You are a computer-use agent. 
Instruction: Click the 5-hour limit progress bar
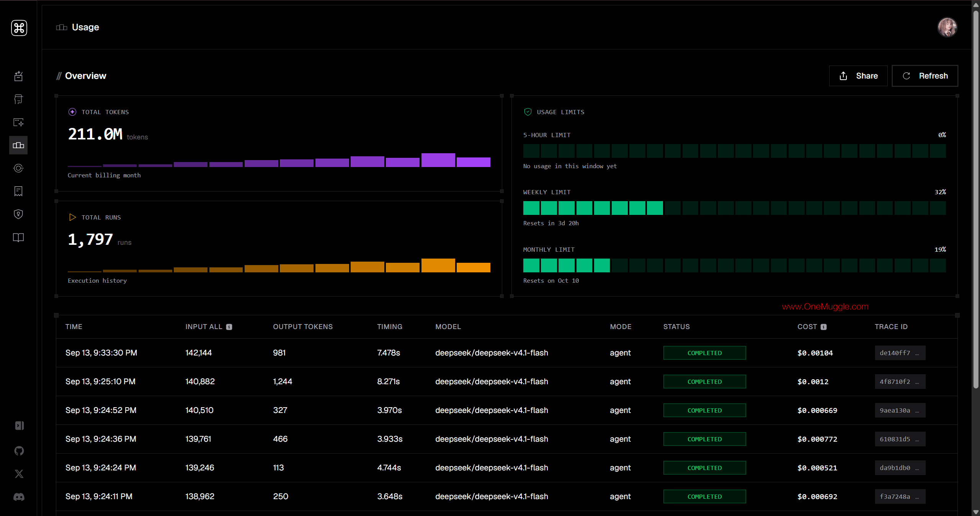tap(734, 151)
